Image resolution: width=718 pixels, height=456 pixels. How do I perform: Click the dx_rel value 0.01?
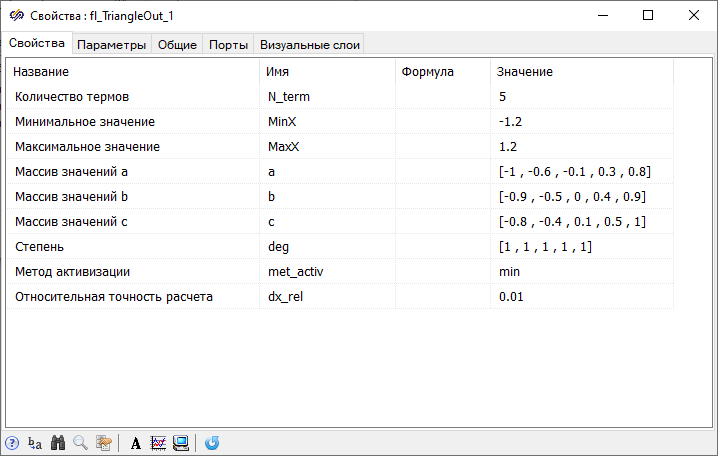click(581, 297)
